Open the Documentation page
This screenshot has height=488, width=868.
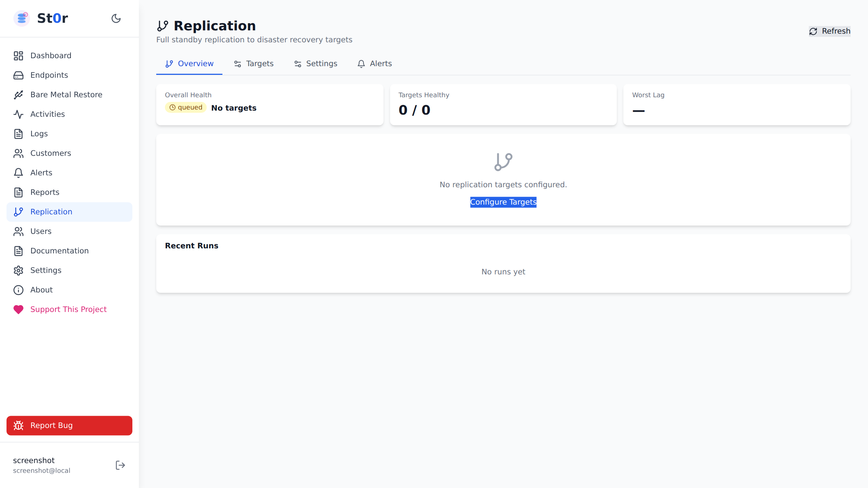point(59,251)
